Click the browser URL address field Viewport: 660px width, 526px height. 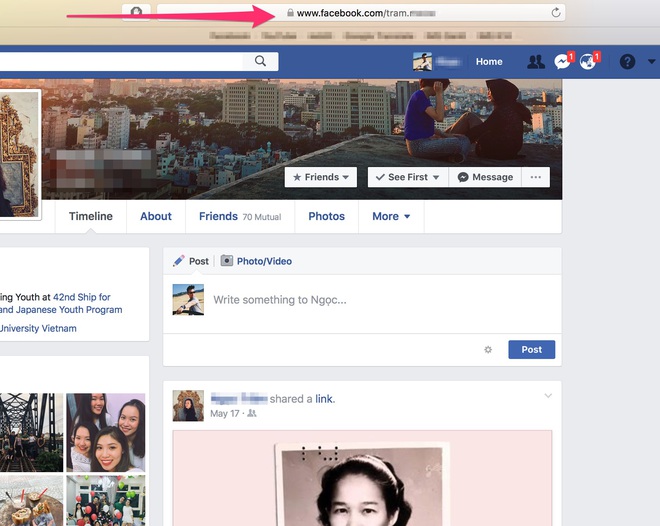361,13
